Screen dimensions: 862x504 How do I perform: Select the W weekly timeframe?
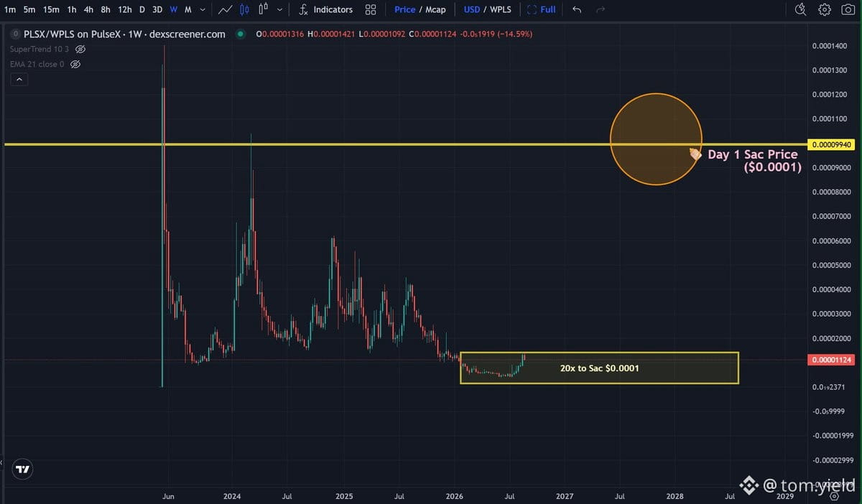(175, 9)
